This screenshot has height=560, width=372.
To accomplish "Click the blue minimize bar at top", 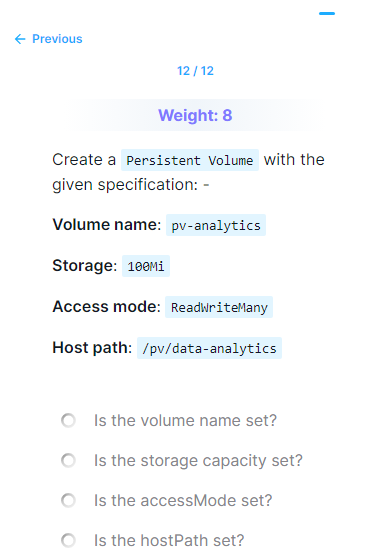I will point(327,14).
